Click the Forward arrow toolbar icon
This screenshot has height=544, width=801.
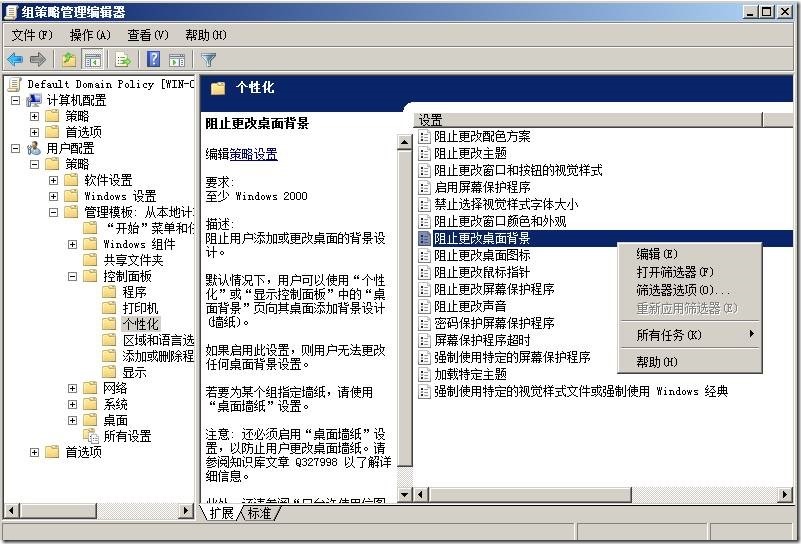[38, 60]
